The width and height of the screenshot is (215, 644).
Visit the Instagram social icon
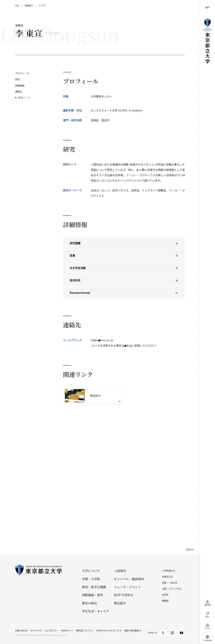coord(172,633)
